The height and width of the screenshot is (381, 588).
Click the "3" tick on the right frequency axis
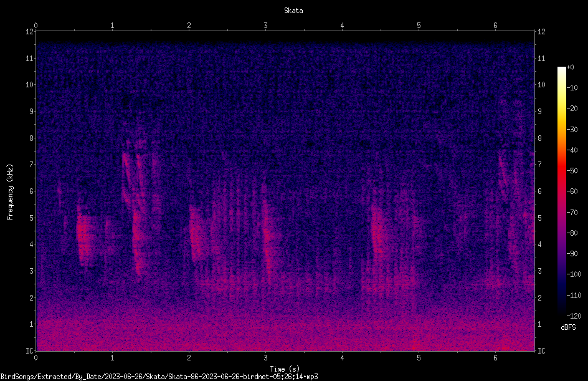pos(539,271)
